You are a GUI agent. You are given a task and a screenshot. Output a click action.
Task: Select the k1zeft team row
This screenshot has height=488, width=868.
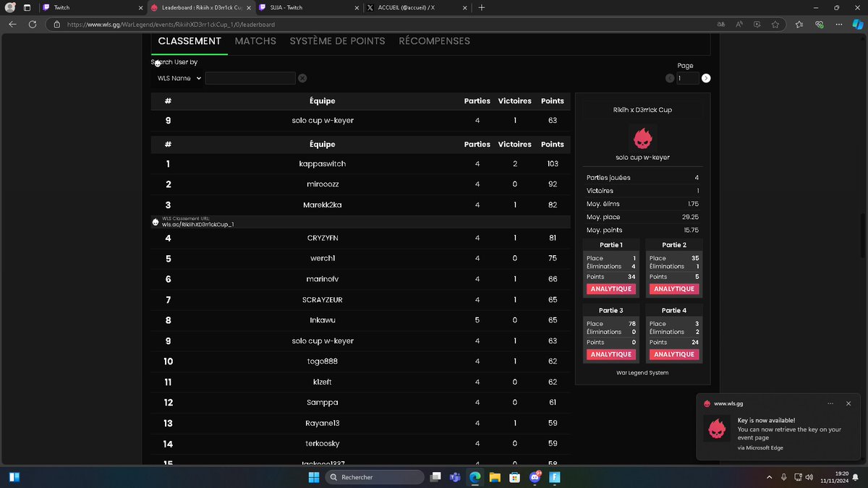[361, 382]
